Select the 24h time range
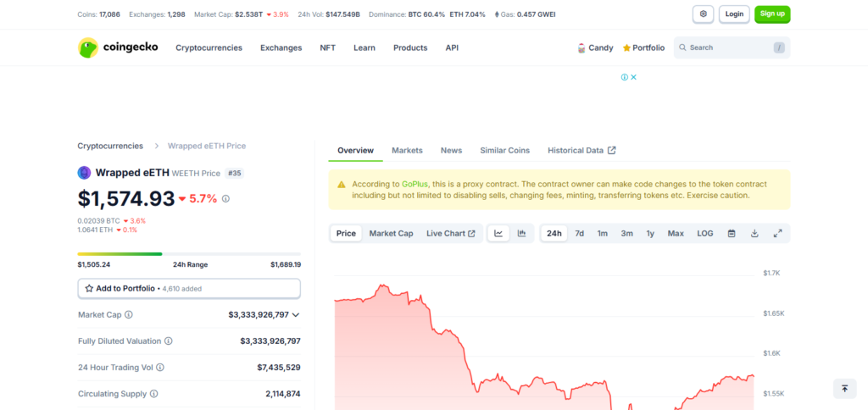This screenshot has height=410, width=868. [x=554, y=234]
